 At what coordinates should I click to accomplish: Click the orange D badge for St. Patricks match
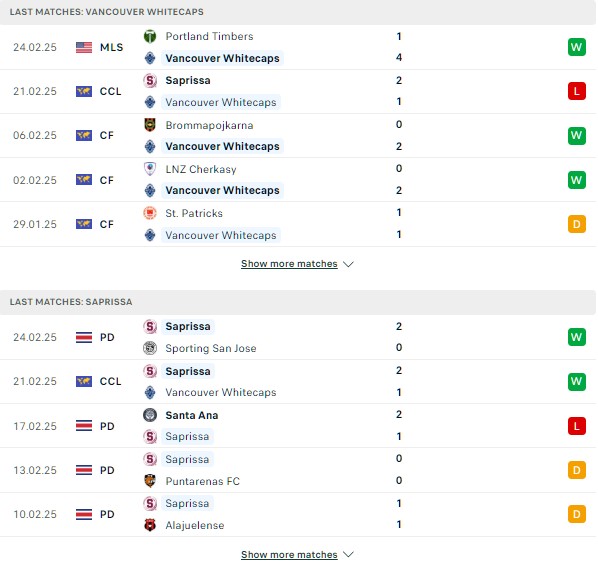click(577, 224)
